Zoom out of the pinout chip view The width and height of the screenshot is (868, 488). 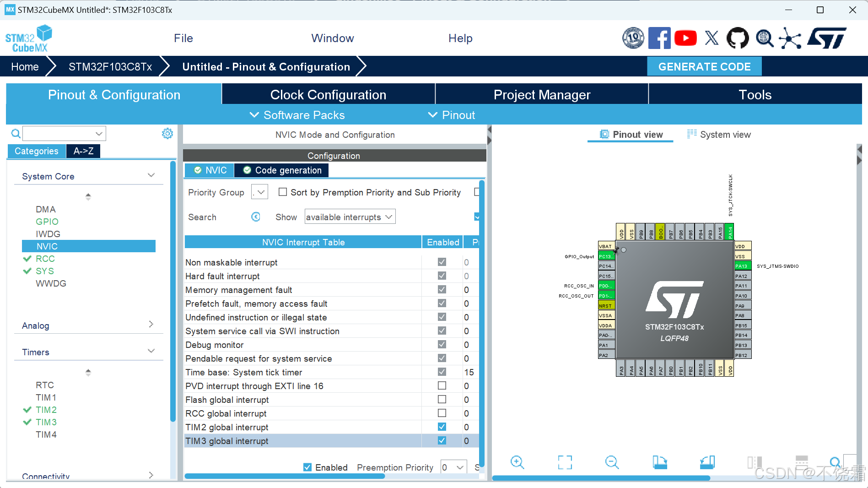coord(612,462)
